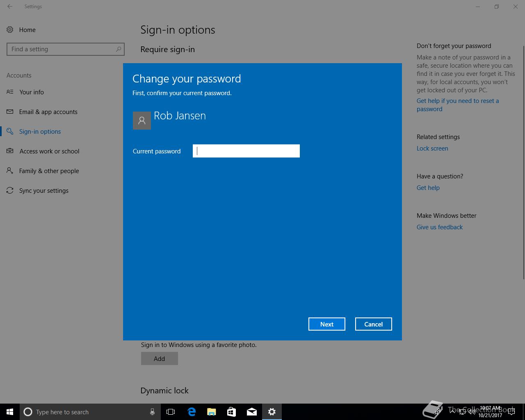This screenshot has width=525, height=420.
Task: Click the Dynamic lock heading
Action: tap(164, 390)
